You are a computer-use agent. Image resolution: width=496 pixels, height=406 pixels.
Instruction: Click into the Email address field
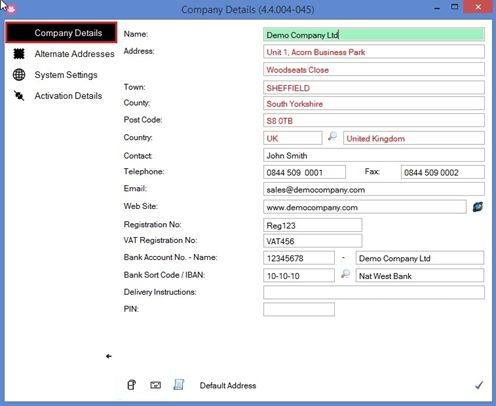coord(374,189)
